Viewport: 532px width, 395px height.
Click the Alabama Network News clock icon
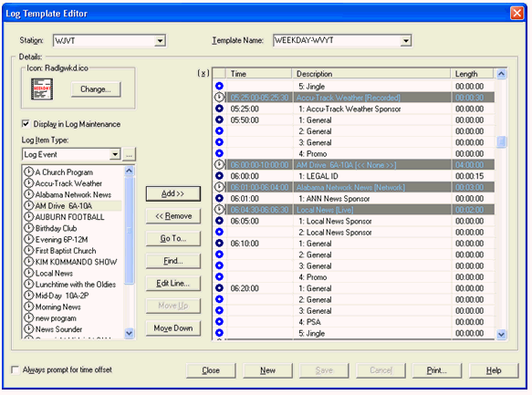pyautogui.click(x=29, y=194)
